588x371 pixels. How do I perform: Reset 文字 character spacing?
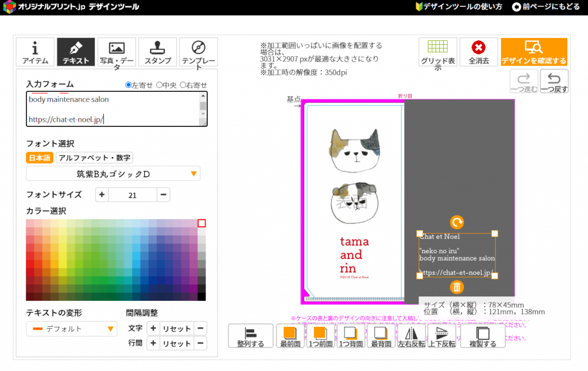[177, 329]
